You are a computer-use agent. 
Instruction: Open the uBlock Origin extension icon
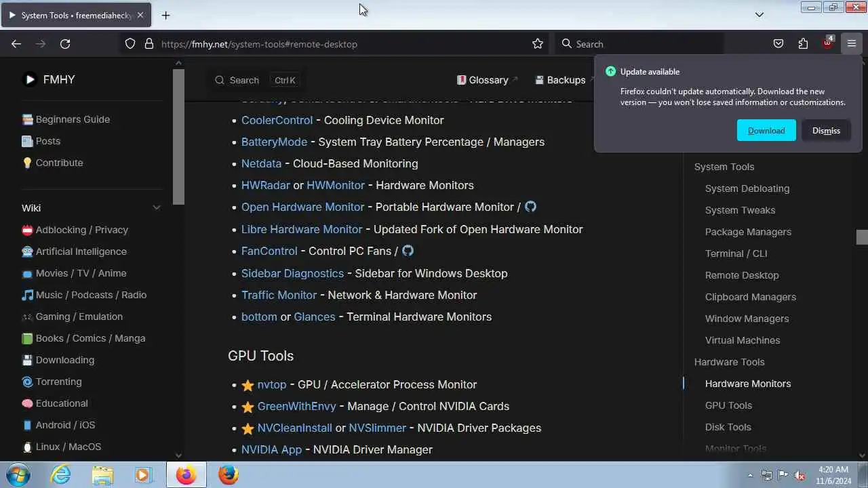tap(828, 43)
